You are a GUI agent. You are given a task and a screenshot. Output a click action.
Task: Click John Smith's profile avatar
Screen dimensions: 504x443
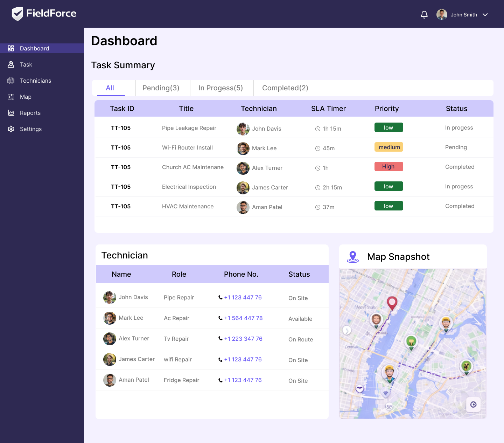442,15
